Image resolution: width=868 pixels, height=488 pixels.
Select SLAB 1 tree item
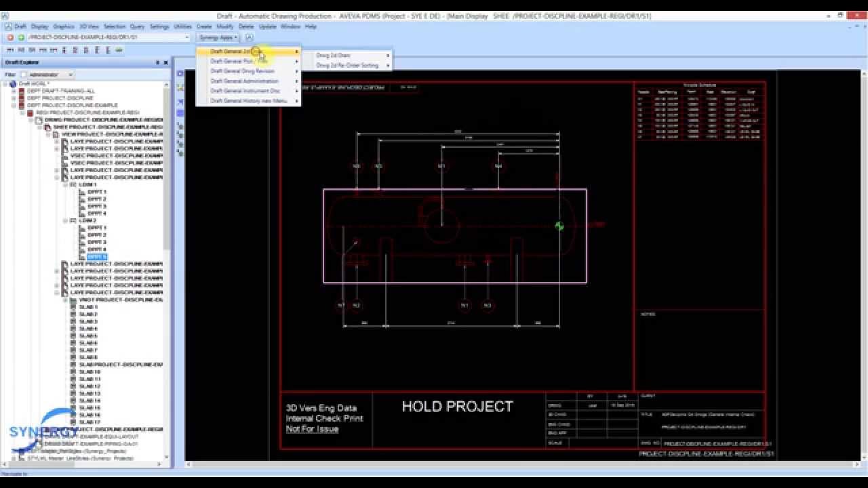click(89, 307)
